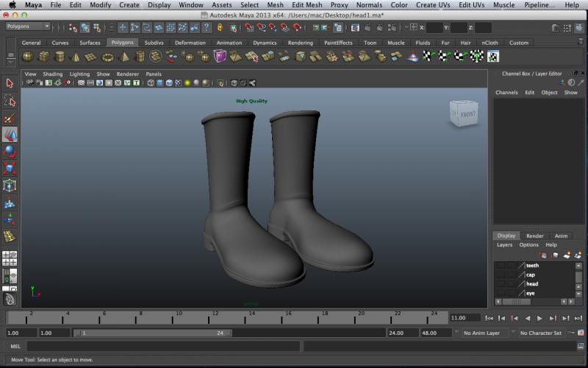Click Channels in the Channel Box
Image resolution: width=588 pixels, height=368 pixels.
506,93
